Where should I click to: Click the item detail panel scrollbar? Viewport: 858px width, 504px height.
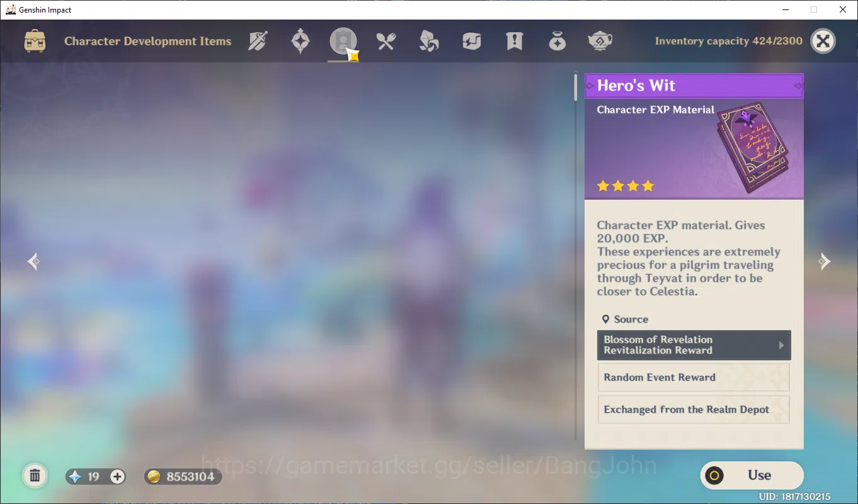coord(575,87)
